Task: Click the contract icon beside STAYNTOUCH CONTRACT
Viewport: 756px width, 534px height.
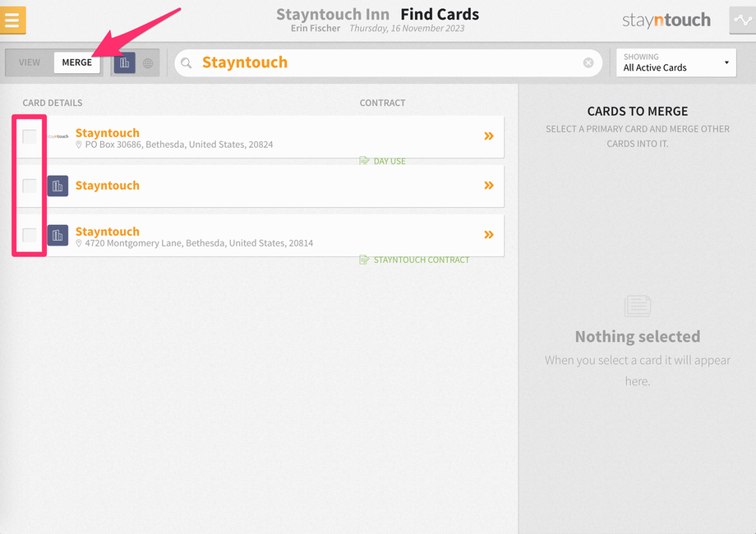Action: coord(365,260)
